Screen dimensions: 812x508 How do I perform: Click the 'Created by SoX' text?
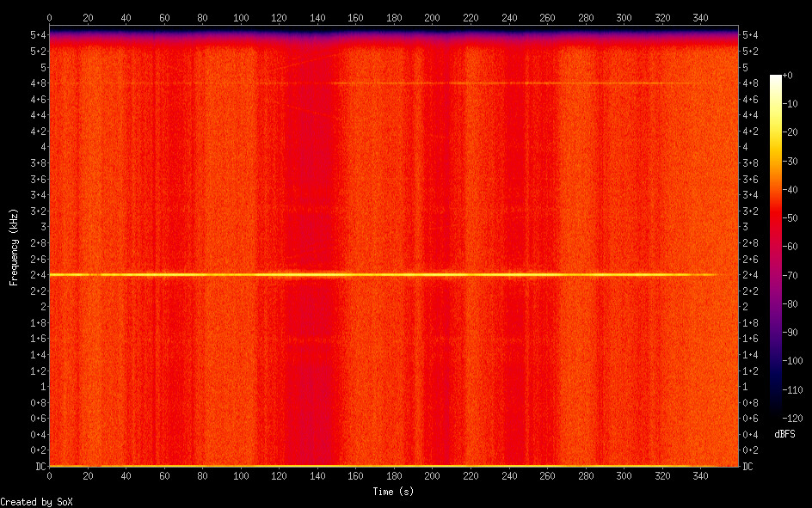tap(36, 501)
